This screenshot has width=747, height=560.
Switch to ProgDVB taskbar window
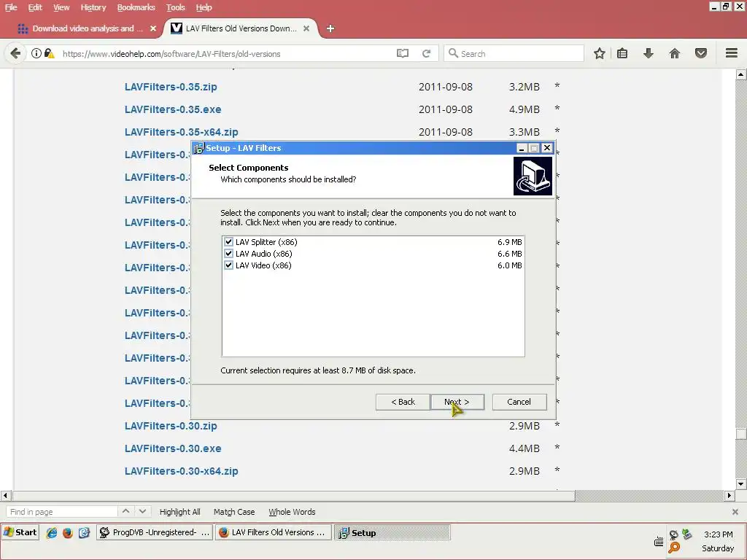point(155,532)
